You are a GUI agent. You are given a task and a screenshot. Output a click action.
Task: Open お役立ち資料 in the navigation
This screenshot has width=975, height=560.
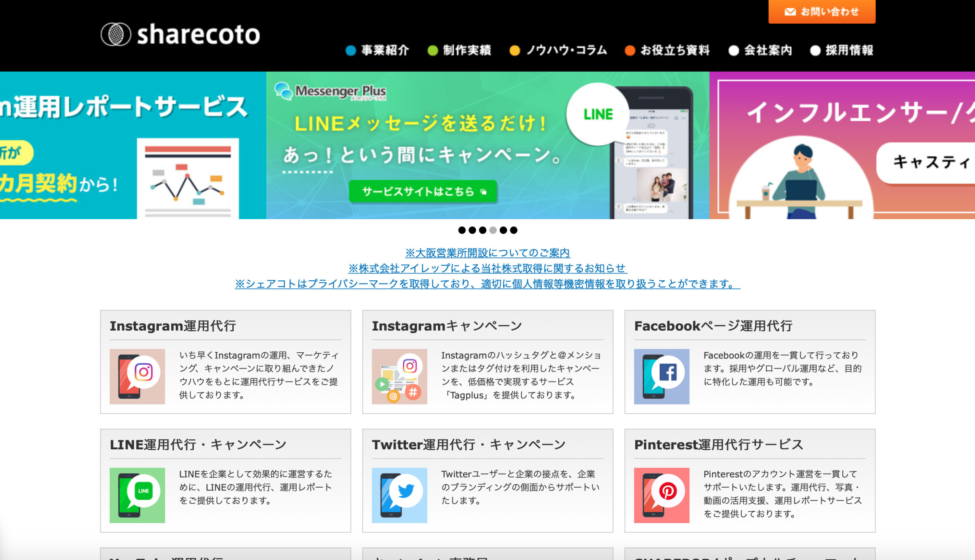pos(667,50)
